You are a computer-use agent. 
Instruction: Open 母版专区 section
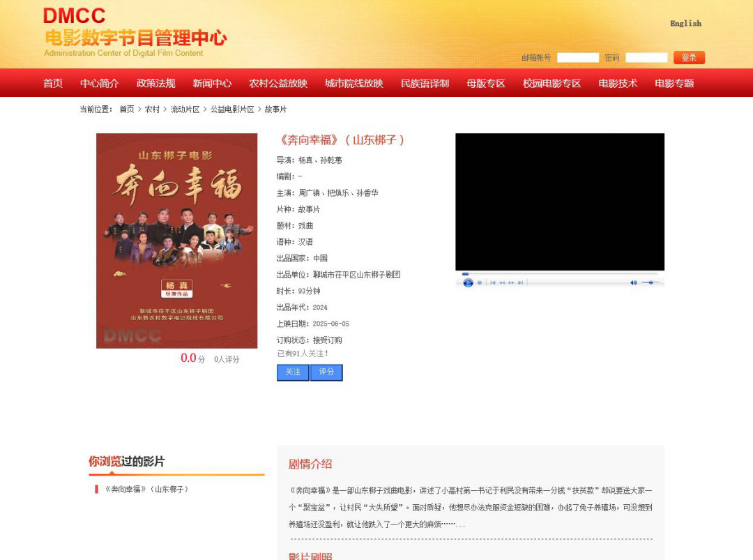485,83
